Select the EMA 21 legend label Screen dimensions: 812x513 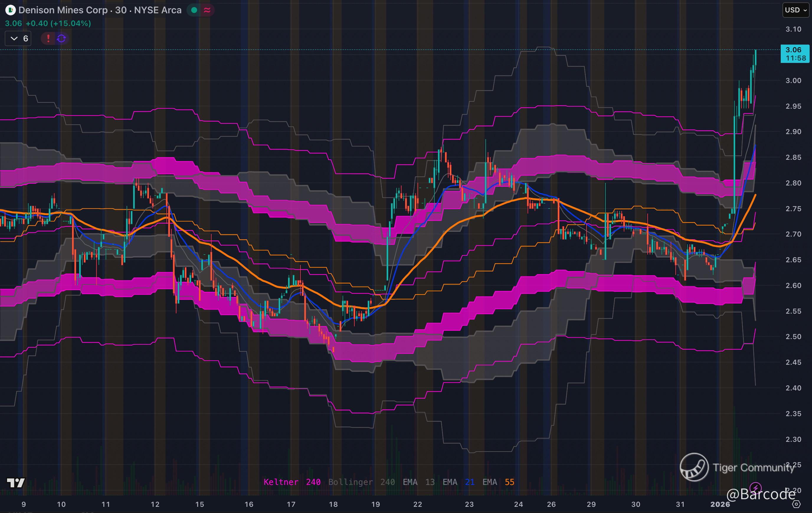point(458,482)
